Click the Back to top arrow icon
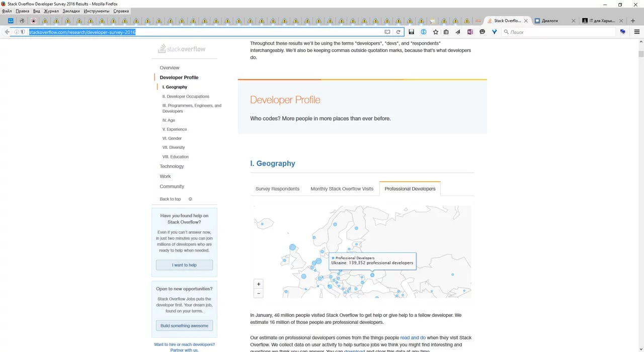Image resolution: width=644 pixels, height=352 pixels. coord(190,199)
